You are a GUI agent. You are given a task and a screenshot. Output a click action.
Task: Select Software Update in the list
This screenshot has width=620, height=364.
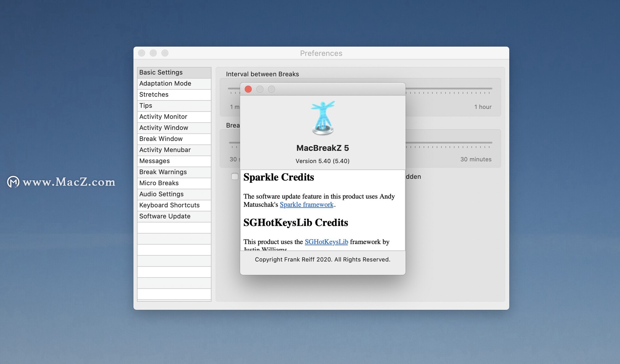coord(174,217)
